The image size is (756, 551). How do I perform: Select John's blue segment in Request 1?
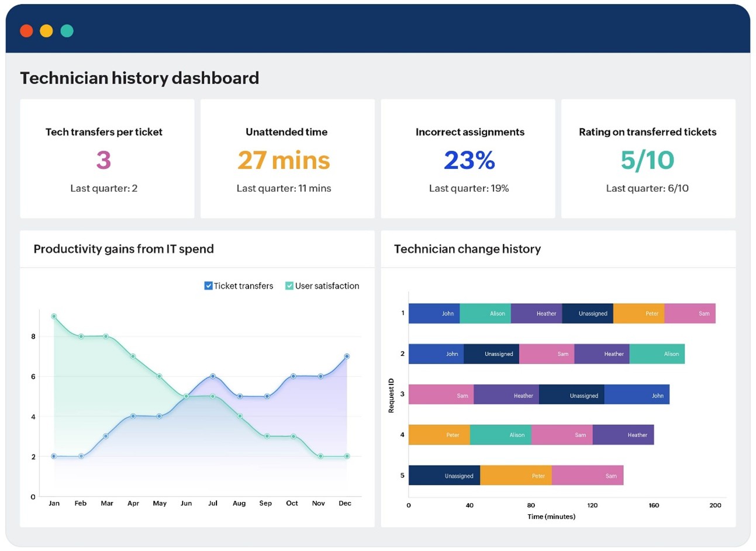(434, 314)
